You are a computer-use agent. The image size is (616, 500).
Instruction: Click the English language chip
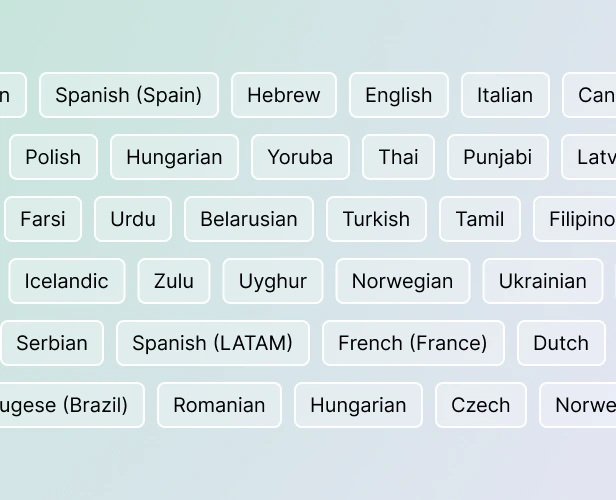398,95
